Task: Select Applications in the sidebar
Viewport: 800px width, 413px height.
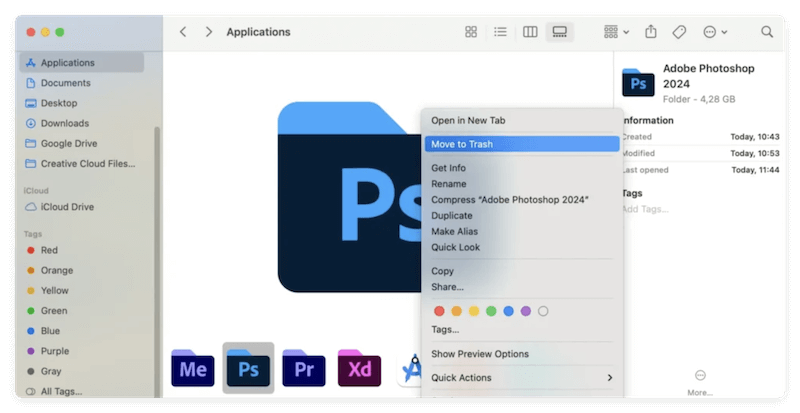Action: (x=82, y=63)
